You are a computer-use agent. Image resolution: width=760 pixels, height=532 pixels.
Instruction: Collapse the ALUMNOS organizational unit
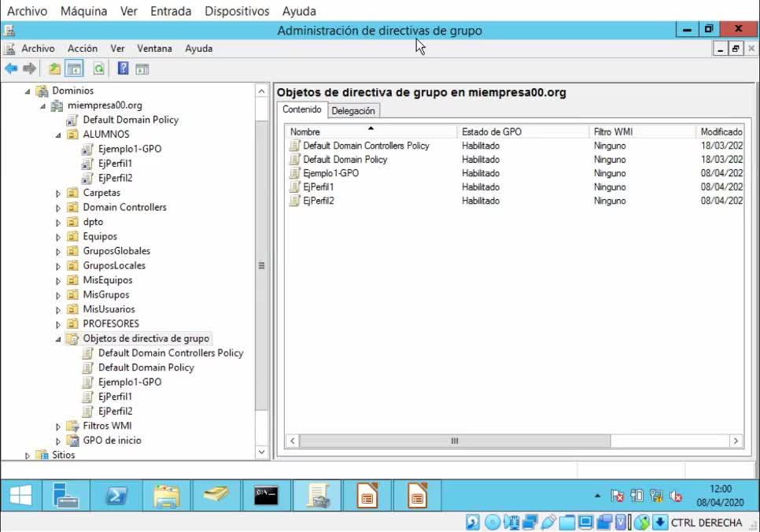58,135
